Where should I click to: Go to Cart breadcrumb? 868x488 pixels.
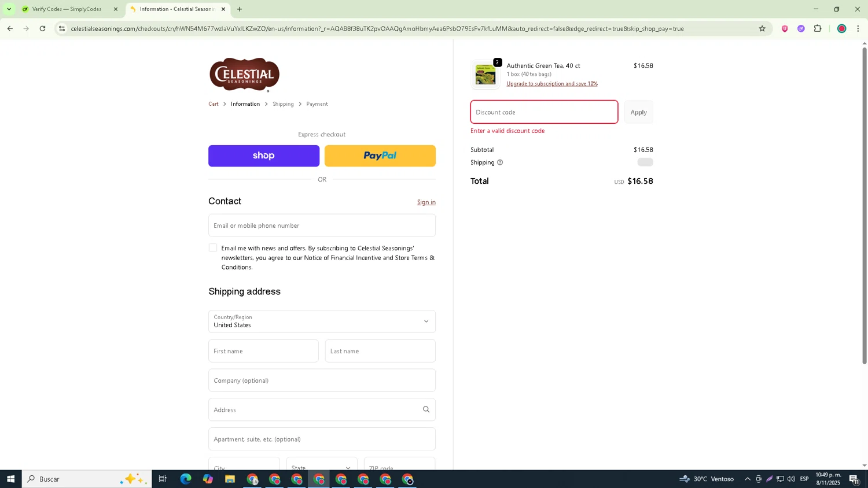(214, 104)
